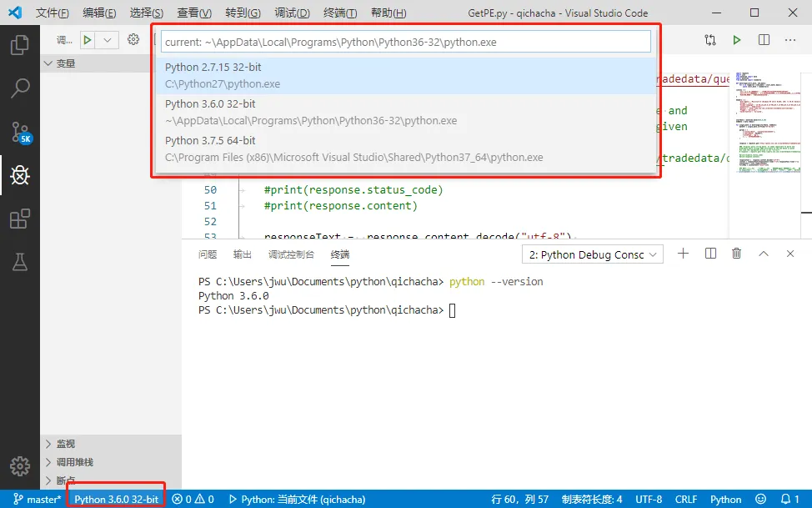This screenshot has height=508, width=812.
Task: Click the interpreter path input field
Action: 406,42
